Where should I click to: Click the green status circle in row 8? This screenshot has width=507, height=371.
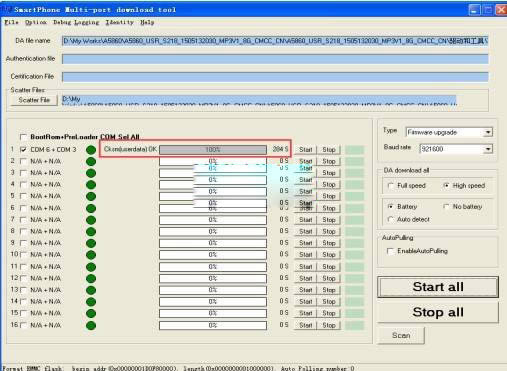91,231
